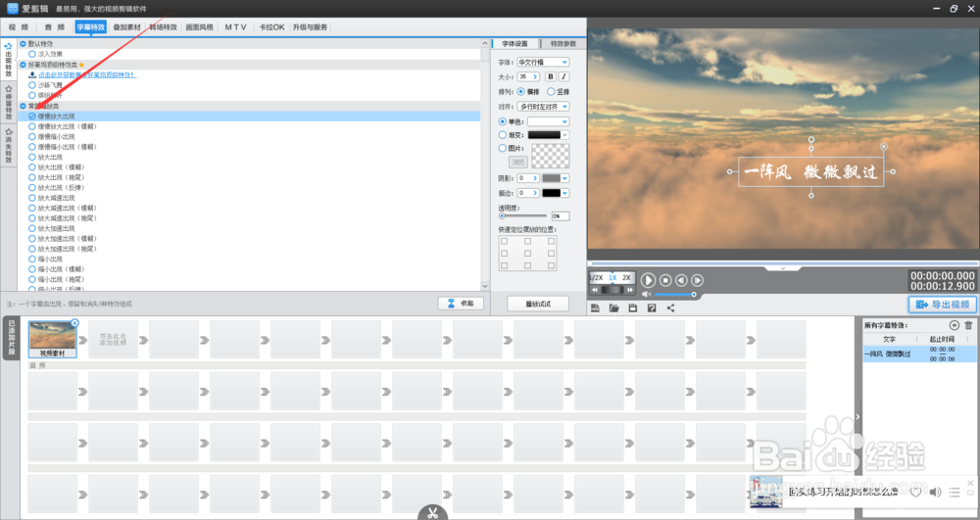Play the video preview
The width and height of the screenshot is (980, 520).
[648, 281]
